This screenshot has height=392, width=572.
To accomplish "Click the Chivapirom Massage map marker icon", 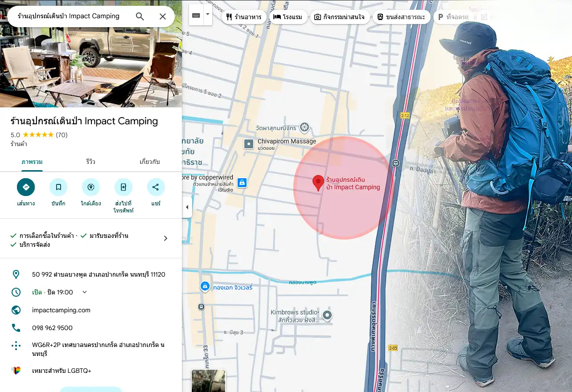I will click(x=248, y=144).
